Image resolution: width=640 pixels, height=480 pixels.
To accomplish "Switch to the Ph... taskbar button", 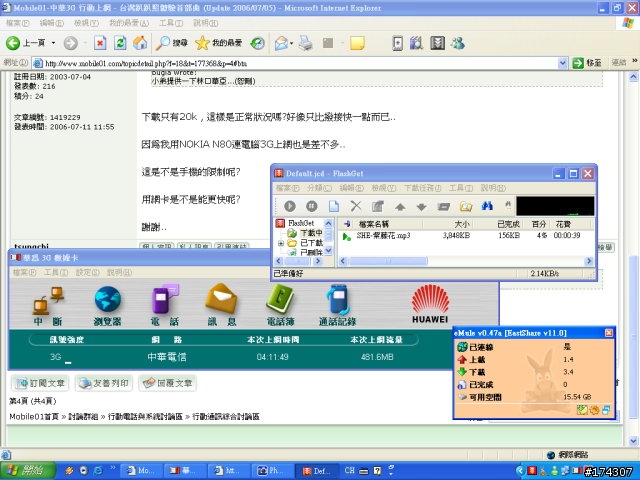I will (272, 471).
